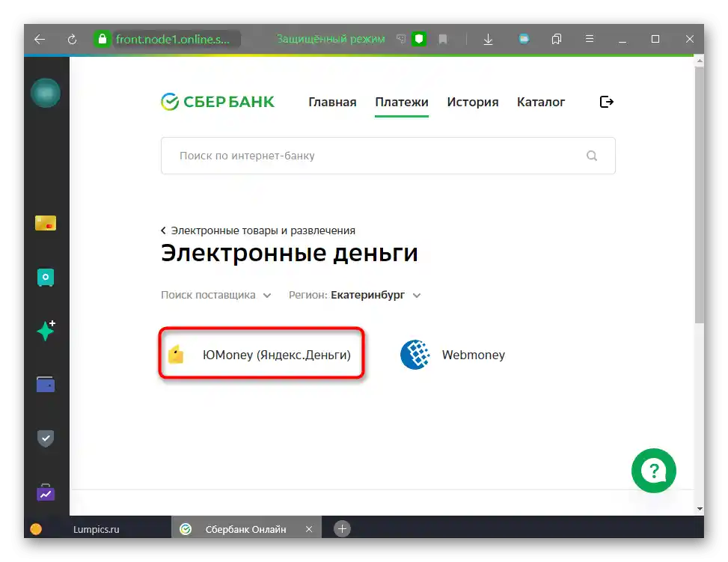The image size is (728, 562).
Task: Click the browser downloads arrow icon
Action: point(488,40)
